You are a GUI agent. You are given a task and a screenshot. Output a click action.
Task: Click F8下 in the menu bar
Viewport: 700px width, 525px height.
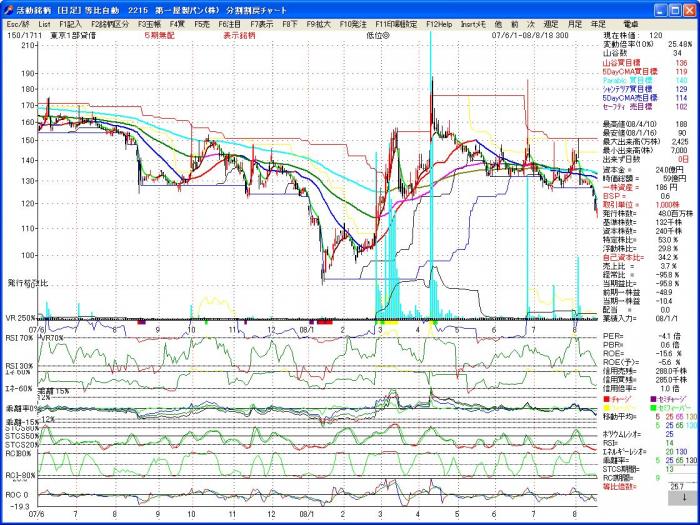[x=290, y=24]
